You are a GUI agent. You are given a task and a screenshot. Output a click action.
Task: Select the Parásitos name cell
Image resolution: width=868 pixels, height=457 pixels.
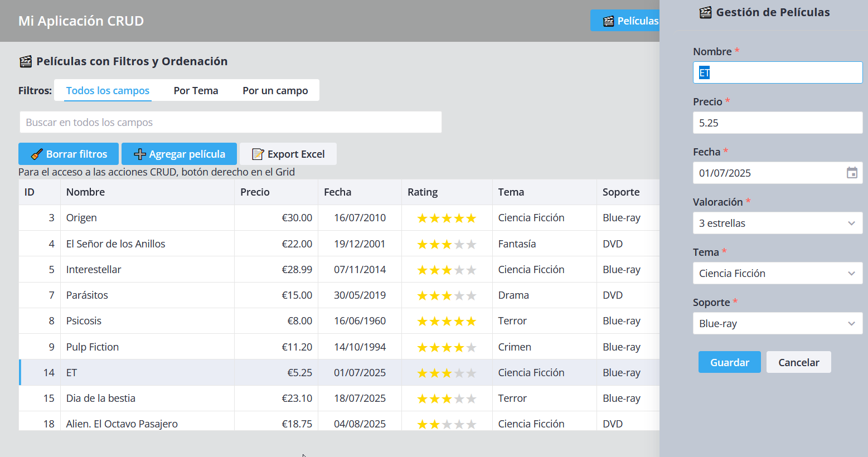pos(147,295)
